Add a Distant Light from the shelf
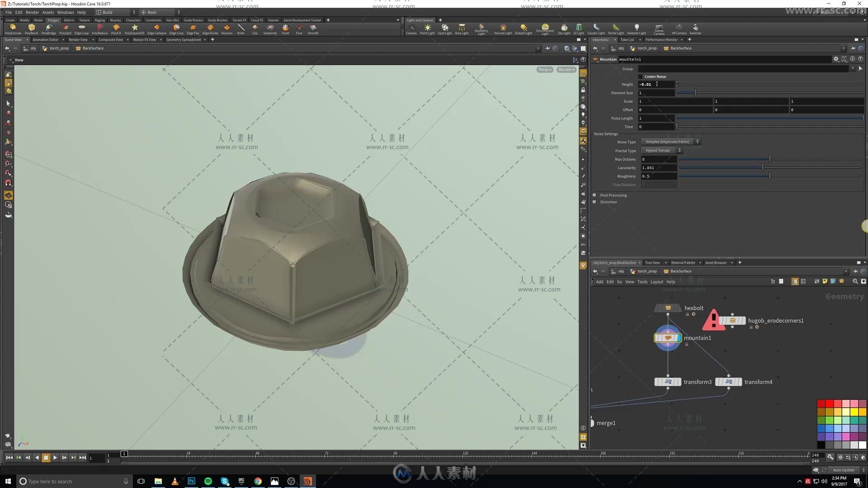This screenshot has width=868, height=488. point(524,29)
